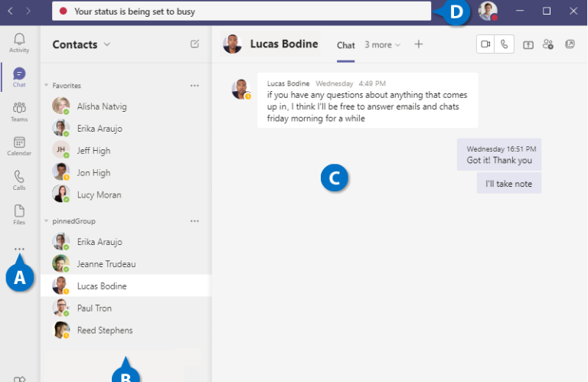The image size is (588, 382).
Task: Add people to this conversation
Action: [x=548, y=44]
